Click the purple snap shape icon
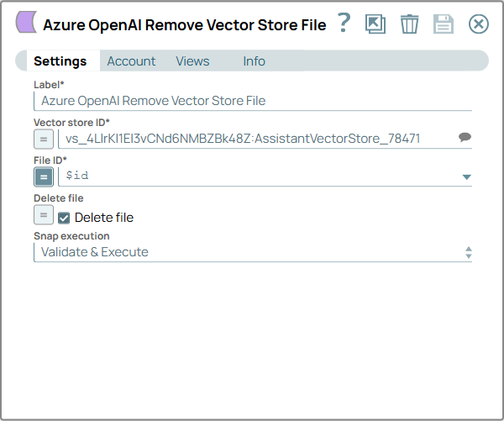 click(x=26, y=22)
